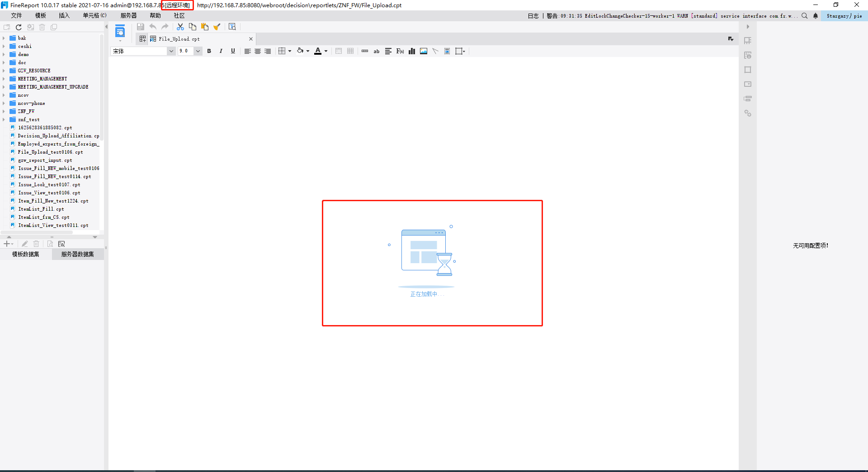Insert a sub-report into the cell
Screen dimensions: 868x472
pyautogui.click(x=447, y=51)
